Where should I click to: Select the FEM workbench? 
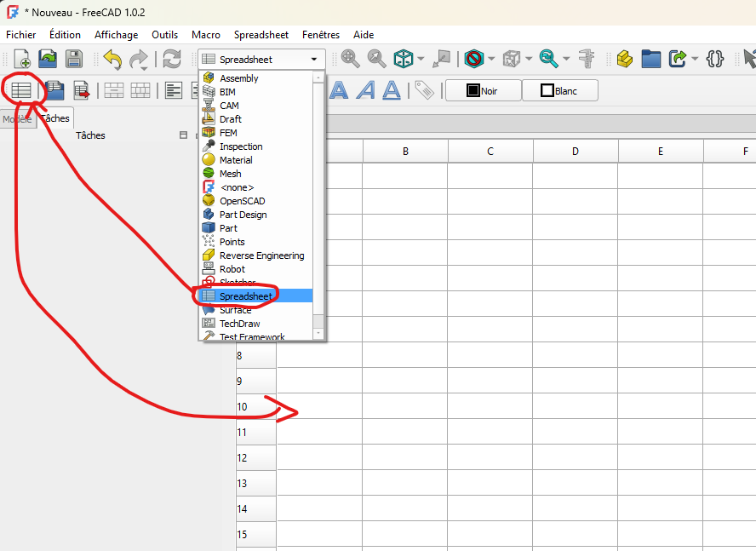pos(256,133)
